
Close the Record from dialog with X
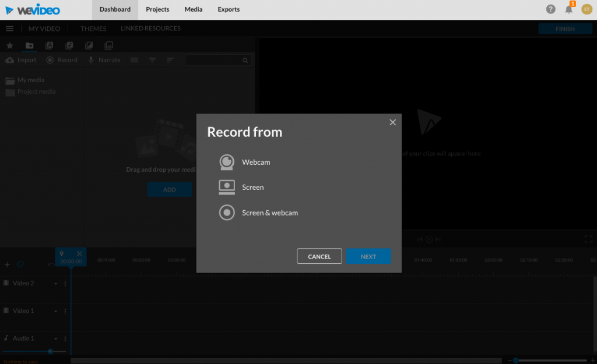(x=392, y=122)
